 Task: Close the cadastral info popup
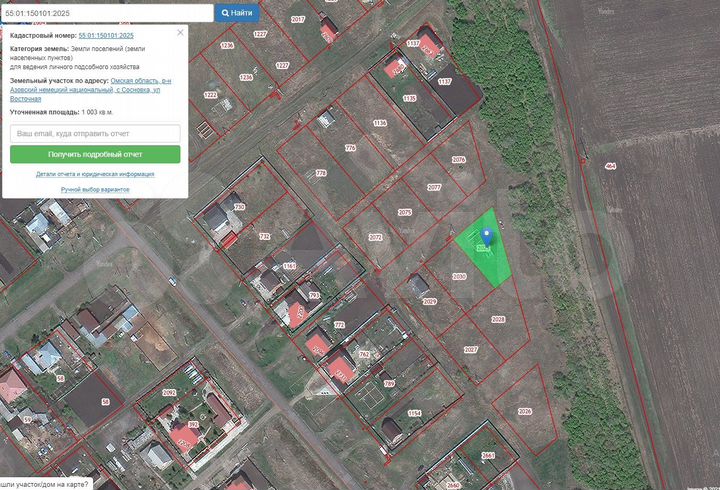click(x=180, y=33)
